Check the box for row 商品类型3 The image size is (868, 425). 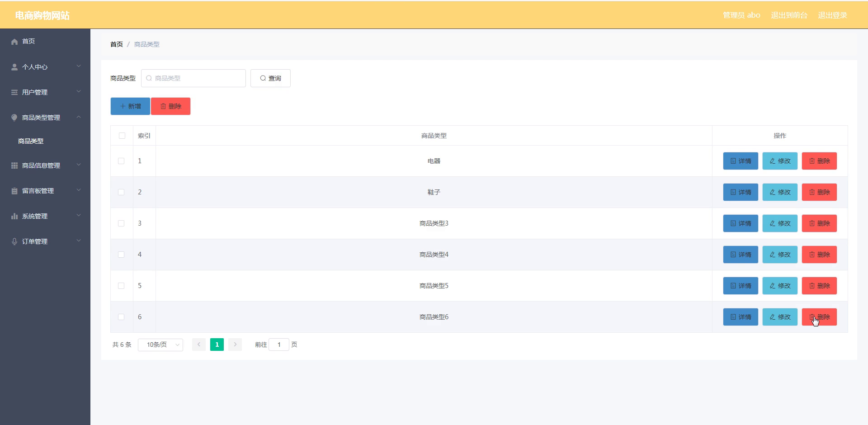(121, 223)
